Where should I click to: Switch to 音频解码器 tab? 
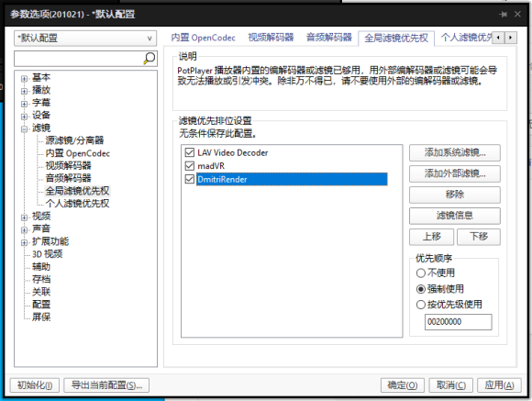coord(329,38)
